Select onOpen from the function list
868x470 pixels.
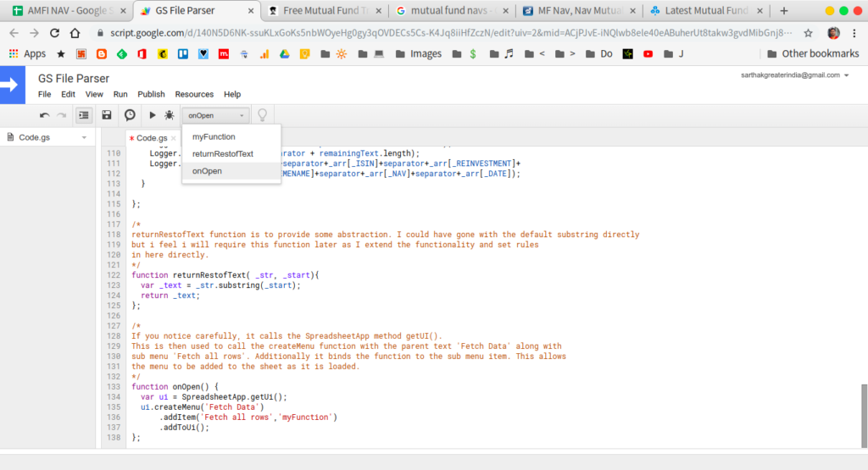click(x=231, y=171)
